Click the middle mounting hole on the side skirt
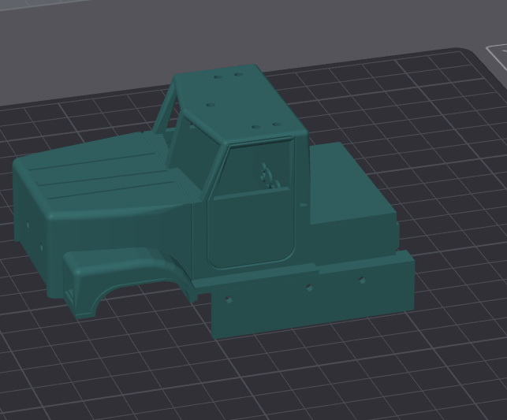The width and height of the screenshot is (507, 420). [309, 288]
